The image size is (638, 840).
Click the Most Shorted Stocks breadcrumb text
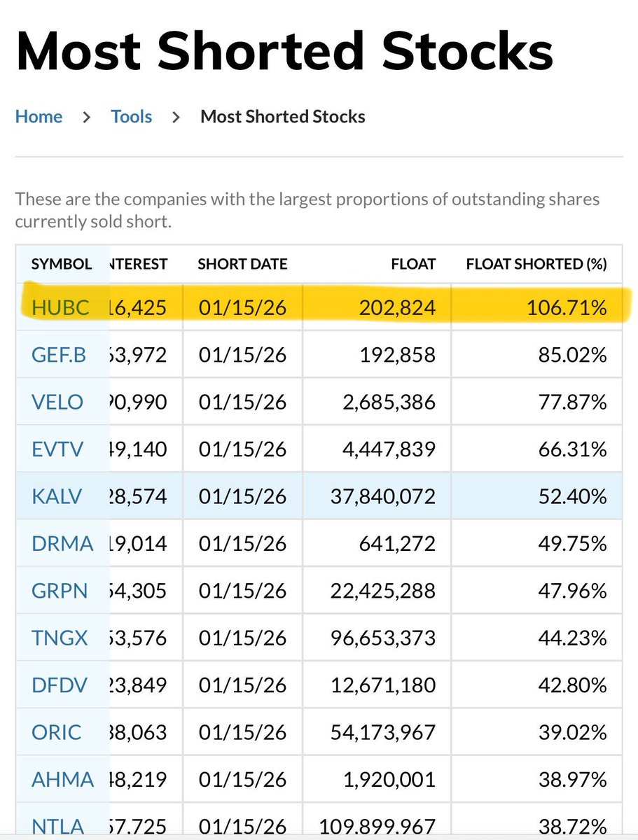283,116
